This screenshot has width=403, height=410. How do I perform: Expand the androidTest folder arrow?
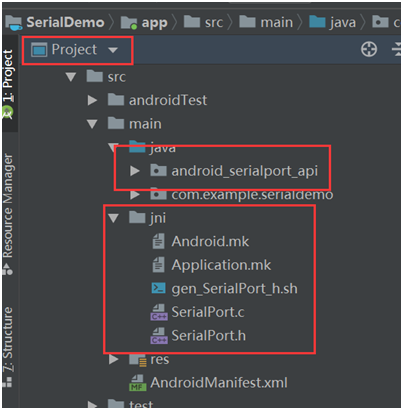pyautogui.click(x=92, y=100)
